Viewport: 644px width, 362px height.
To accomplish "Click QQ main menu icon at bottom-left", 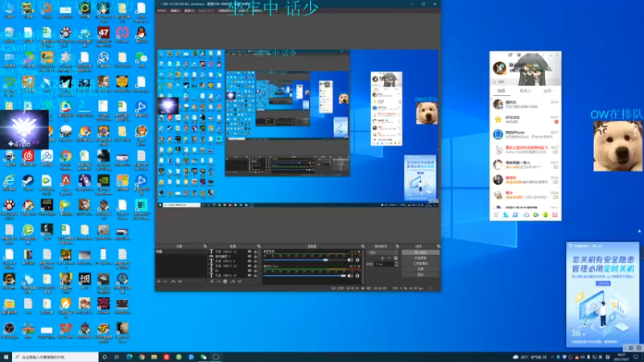I will (x=496, y=215).
